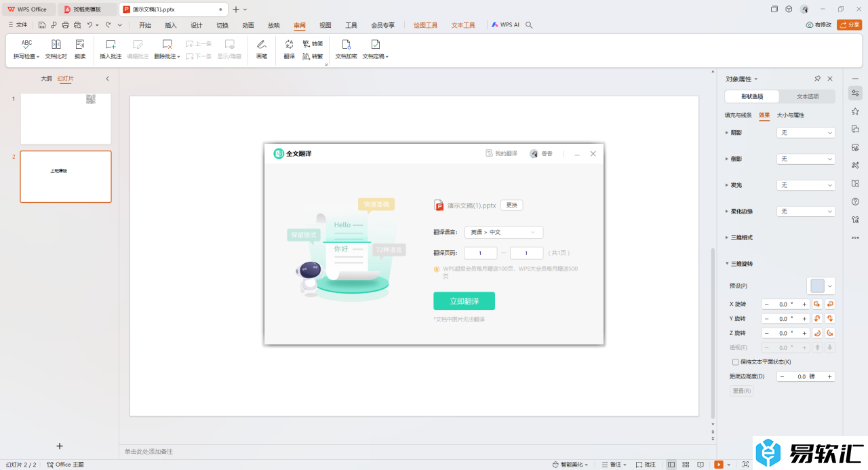The height and width of the screenshot is (470, 868).
Task: Switch to the 动画 ribbon tab
Action: click(x=248, y=25)
